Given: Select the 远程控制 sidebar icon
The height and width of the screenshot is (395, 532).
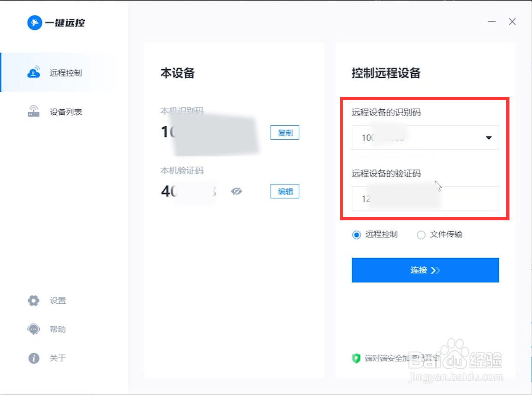Looking at the screenshot, I should click(35, 72).
